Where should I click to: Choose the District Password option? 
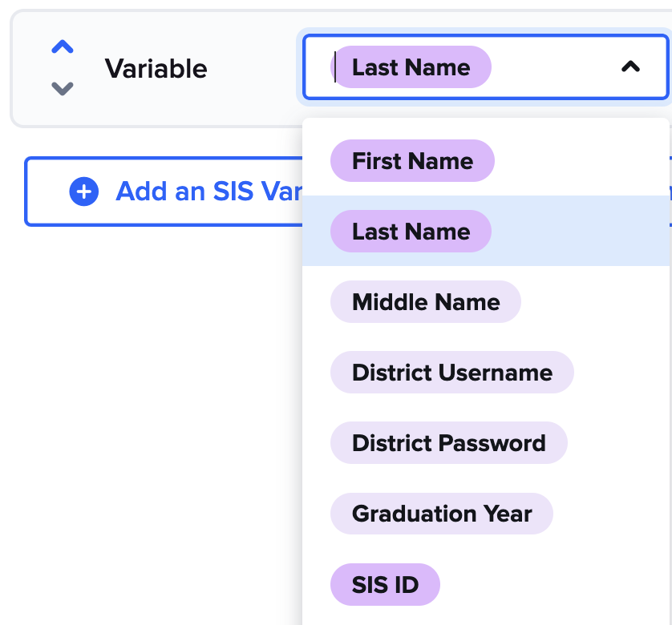[448, 443]
